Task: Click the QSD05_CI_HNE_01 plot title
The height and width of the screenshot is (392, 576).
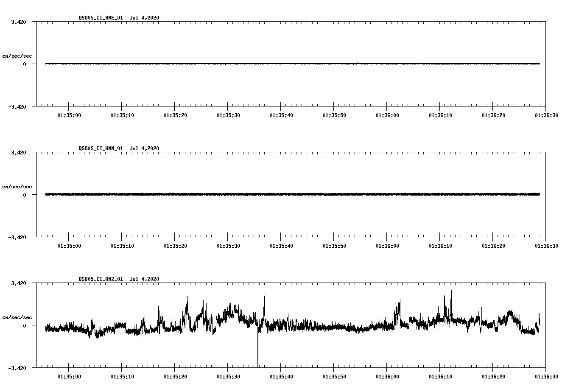Action: click(x=119, y=17)
